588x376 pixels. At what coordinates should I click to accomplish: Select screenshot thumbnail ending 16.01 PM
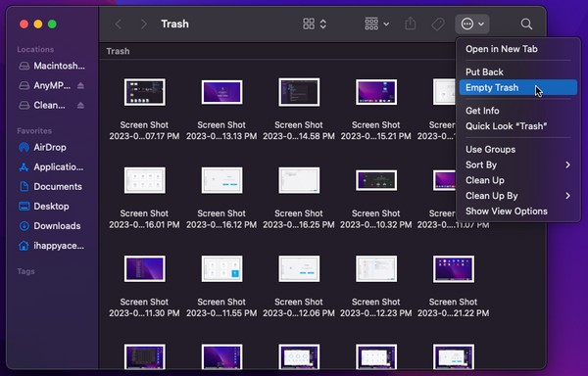pos(144,180)
